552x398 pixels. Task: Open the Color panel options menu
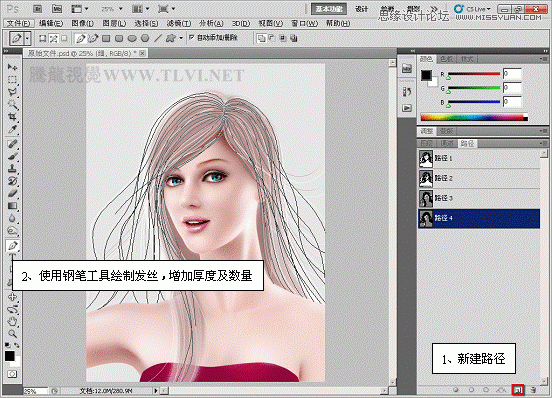pyautogui.click(x=544, y=59)
